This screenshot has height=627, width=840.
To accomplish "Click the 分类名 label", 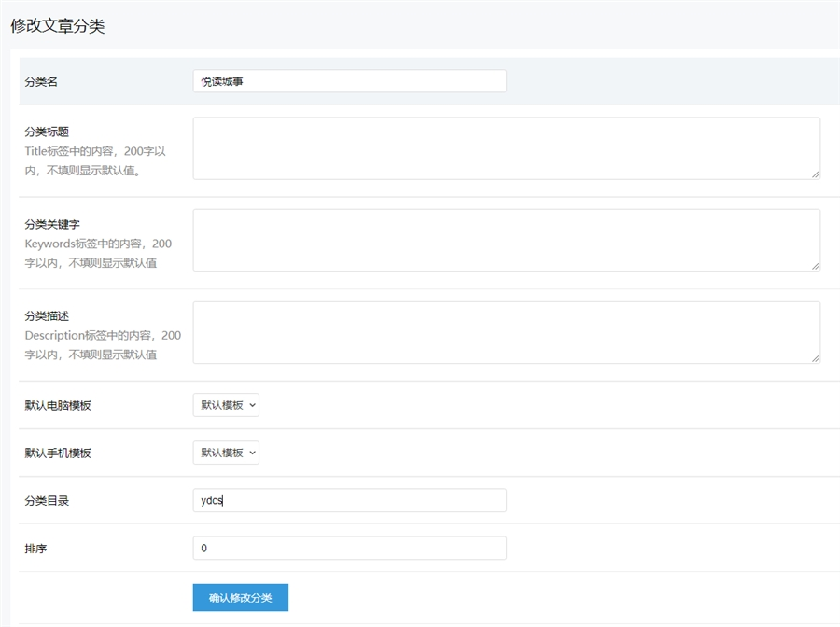I will [x=41, y=82].
